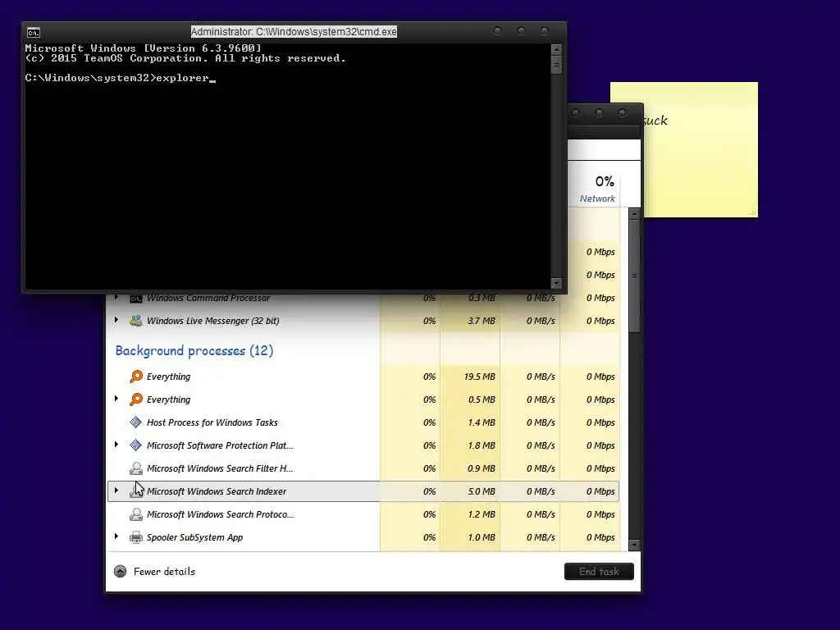The image size is (840, 630).
Task: Click the 1.2 MB memory value
Action: [482, 515]
